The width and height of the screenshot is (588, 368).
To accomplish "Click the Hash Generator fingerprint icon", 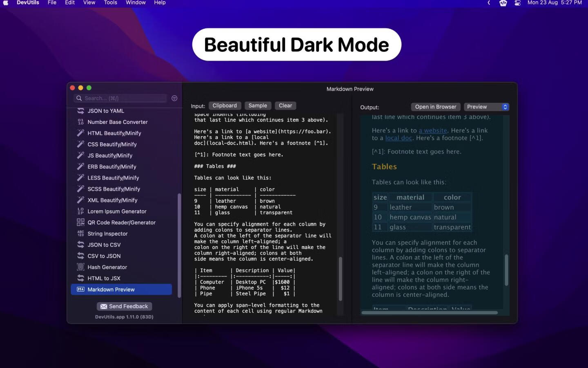I will coord(80,267).
